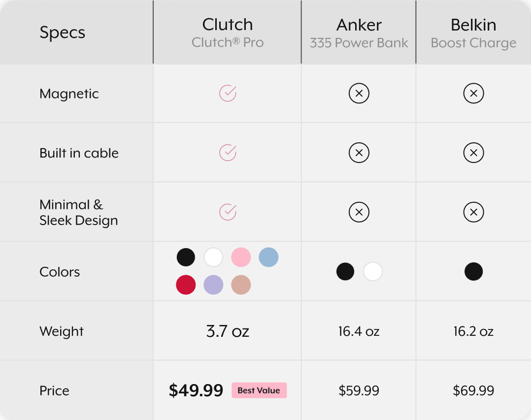Select Anker's white color swatch

(373, 271)
